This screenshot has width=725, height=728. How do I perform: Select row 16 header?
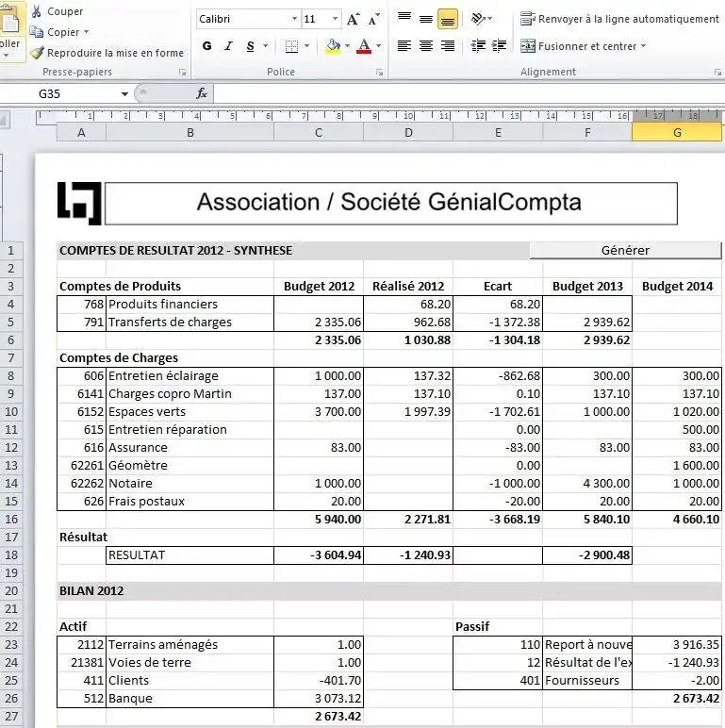pos(11,519)
